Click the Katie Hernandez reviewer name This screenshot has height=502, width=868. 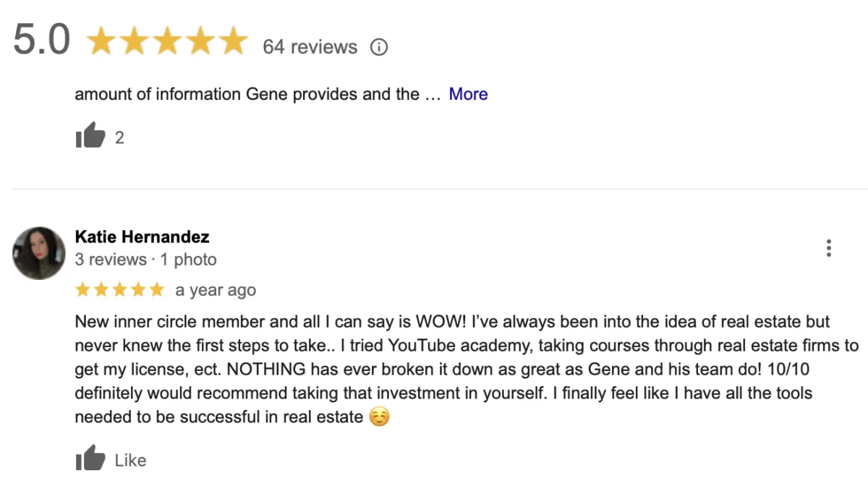(x=142, y=237)
